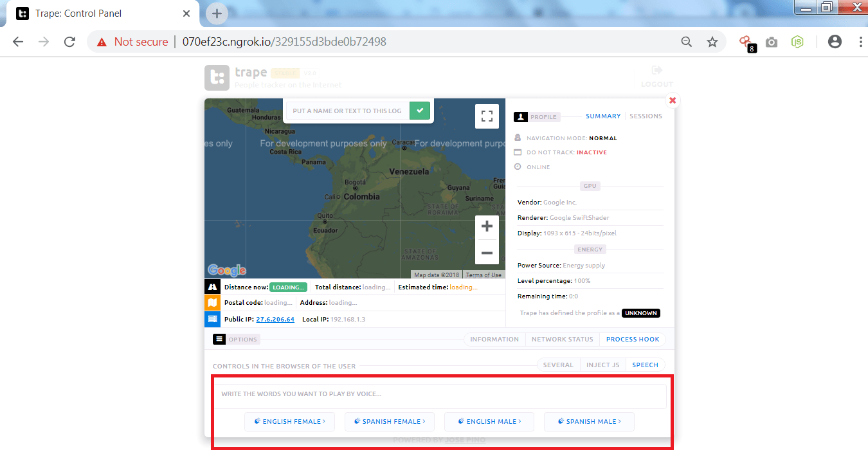Click the clock icon next to Online
Viewport: 868px width, 454px height.
[x=518, y=167]
